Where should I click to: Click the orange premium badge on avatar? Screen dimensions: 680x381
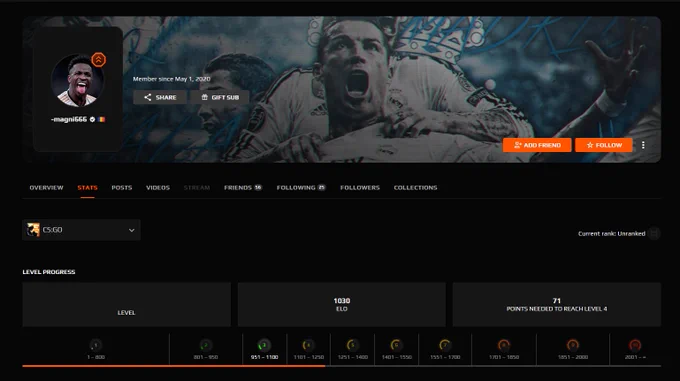tap(98, 59)
